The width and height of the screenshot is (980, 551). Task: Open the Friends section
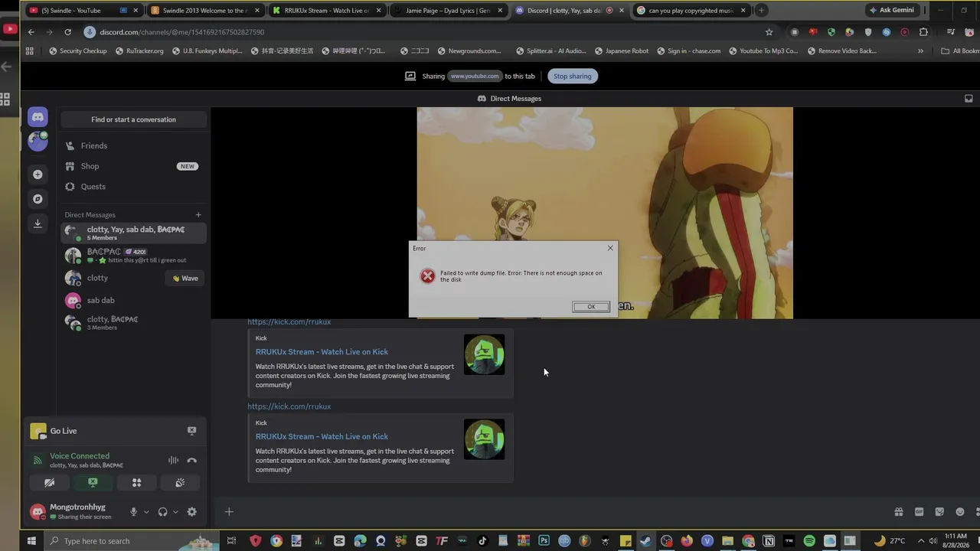pos(133,145)
